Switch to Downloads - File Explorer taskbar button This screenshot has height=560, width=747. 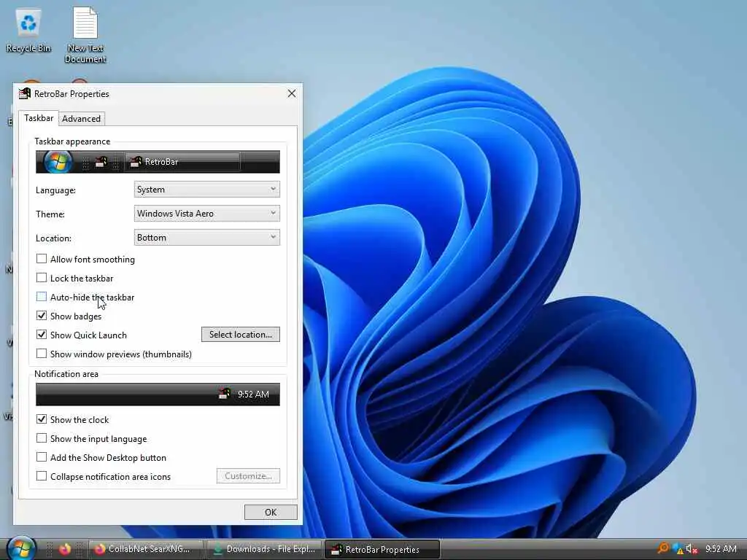point(264,549)
